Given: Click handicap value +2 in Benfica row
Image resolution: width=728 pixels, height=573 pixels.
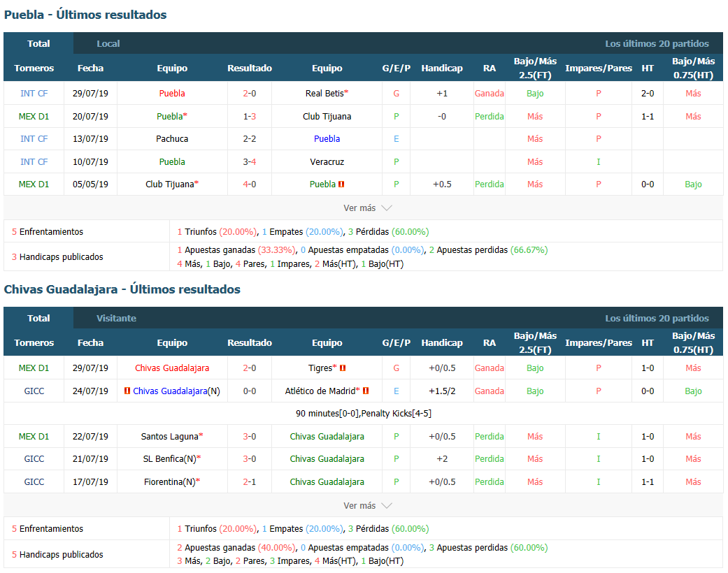Looking at the screenshot, I should coord(442,459).
